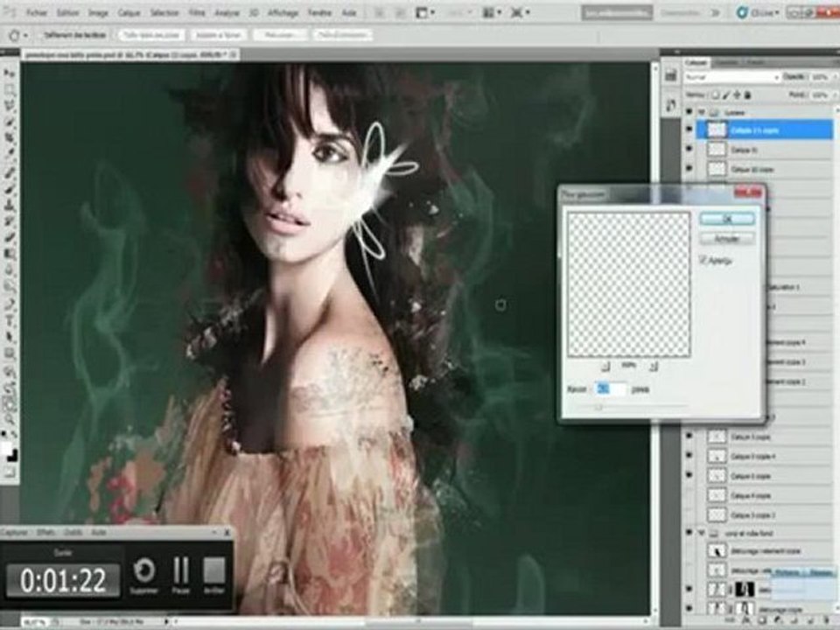Confirm the blur dialog with OK
The image size is (840, 630).
coord(727,219)
